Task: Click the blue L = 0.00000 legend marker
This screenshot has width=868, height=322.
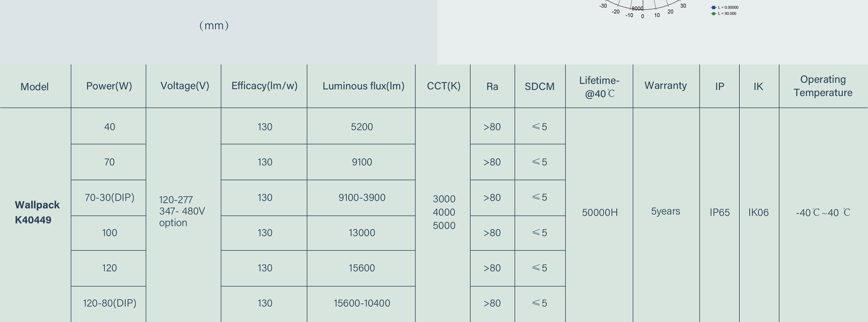Action: tap(713, 8)
